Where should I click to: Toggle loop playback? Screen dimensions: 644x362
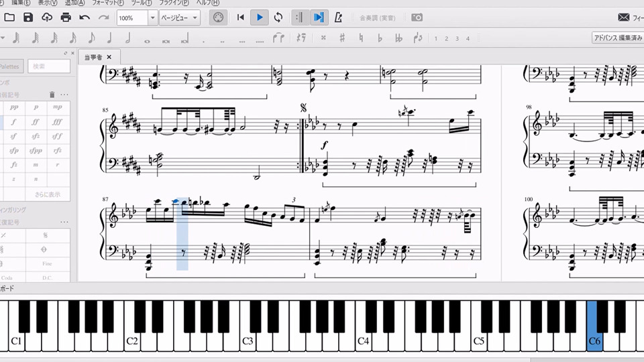point(278,17)
